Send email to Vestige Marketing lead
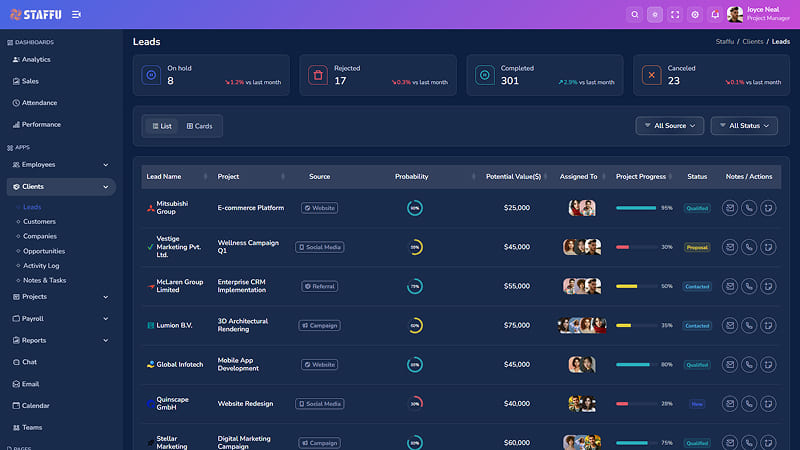The height and width of the screenshot is (450, 800). point(730,247)
